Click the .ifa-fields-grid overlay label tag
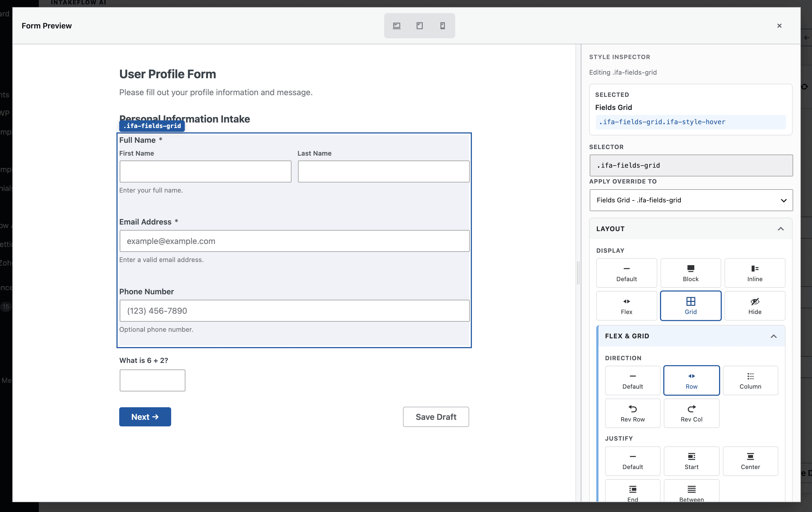This screenshot has height=512, width=812. coord(152,126)
